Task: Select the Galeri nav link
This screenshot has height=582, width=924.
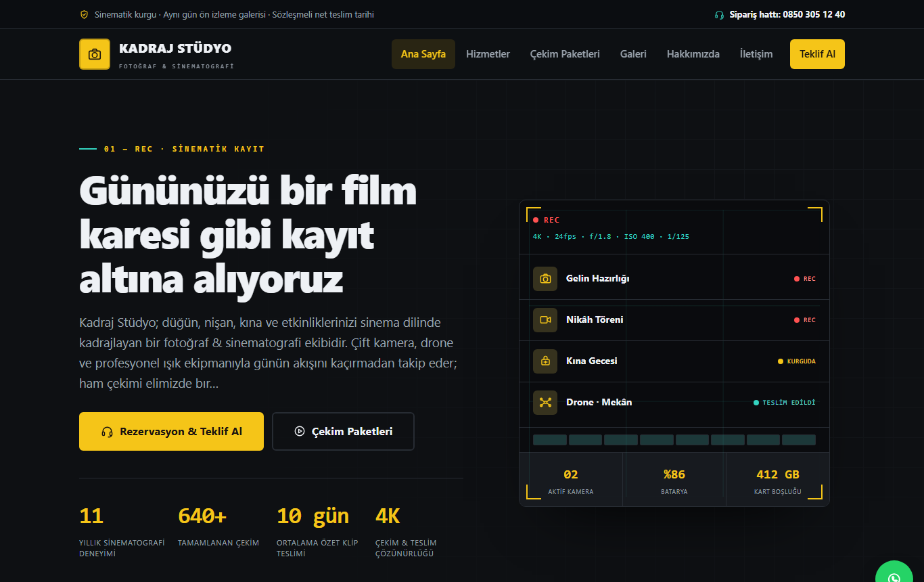Action: tap(633, 54)
